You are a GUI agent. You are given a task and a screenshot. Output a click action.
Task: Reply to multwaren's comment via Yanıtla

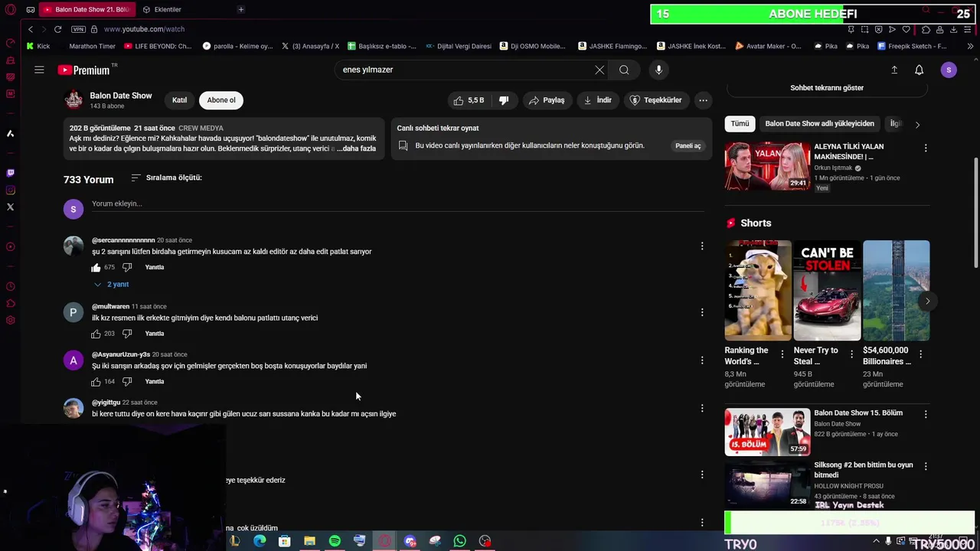tap(155, 334)
